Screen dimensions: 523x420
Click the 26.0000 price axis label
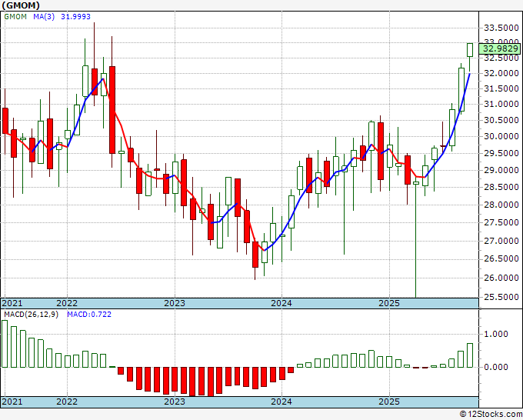pyautogui.click(x=501, y=278)
